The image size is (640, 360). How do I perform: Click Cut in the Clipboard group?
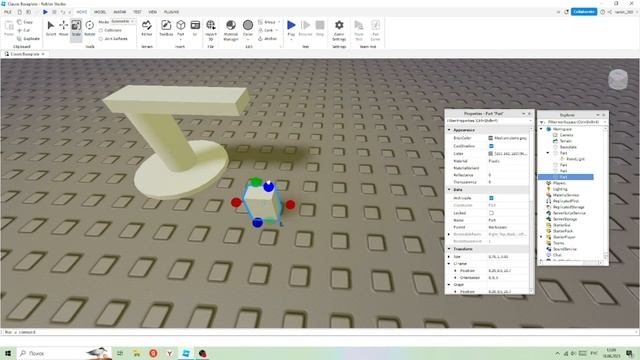24,30
